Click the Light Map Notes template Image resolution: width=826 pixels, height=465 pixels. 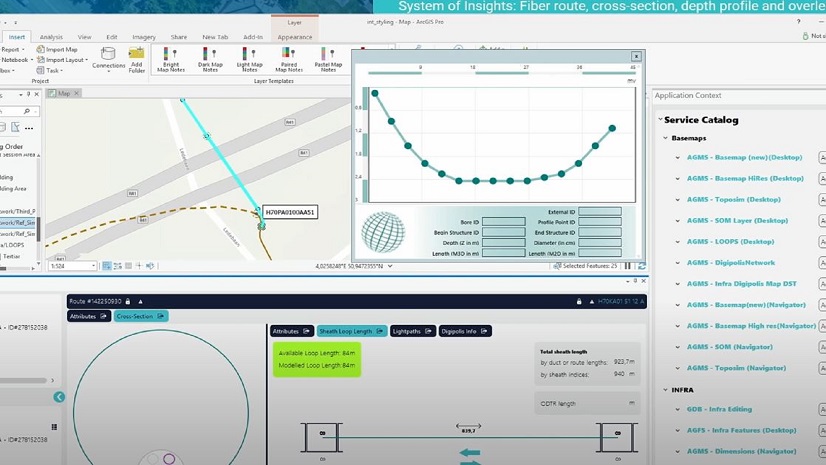[x=250, y=60]
